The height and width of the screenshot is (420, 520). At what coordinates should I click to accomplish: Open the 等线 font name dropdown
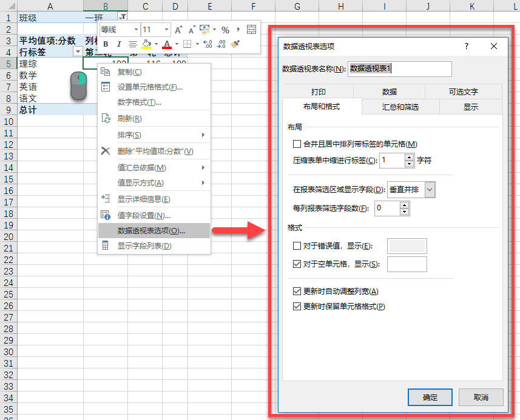[x=137, y=29]
